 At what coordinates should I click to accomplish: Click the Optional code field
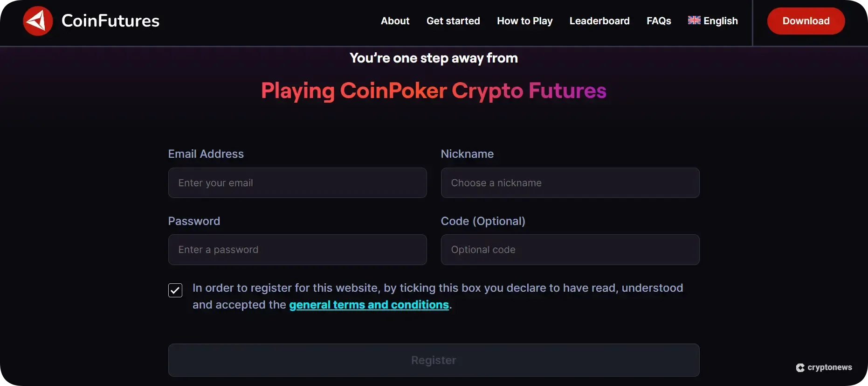tap(570, 249)
